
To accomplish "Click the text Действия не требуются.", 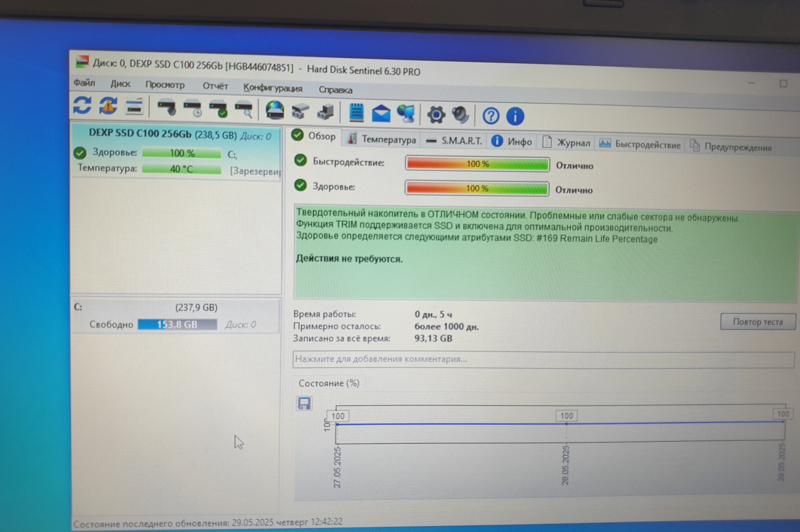I will click(x=349, y=259).
